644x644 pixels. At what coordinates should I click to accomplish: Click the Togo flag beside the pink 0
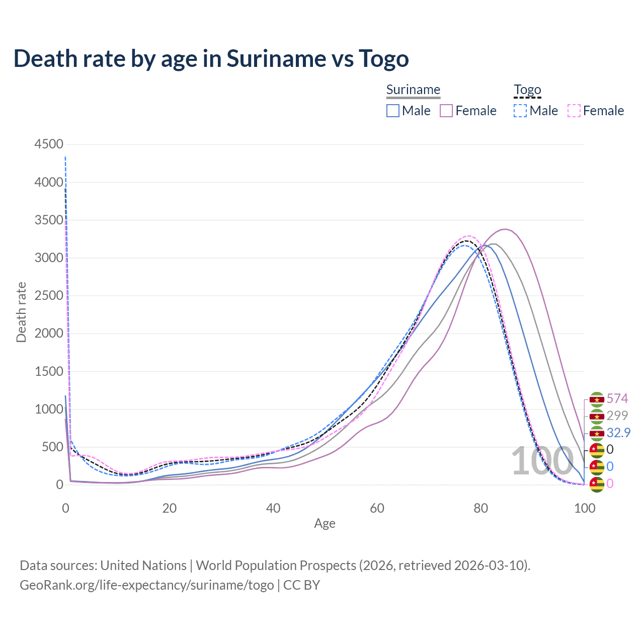[597, 484]
